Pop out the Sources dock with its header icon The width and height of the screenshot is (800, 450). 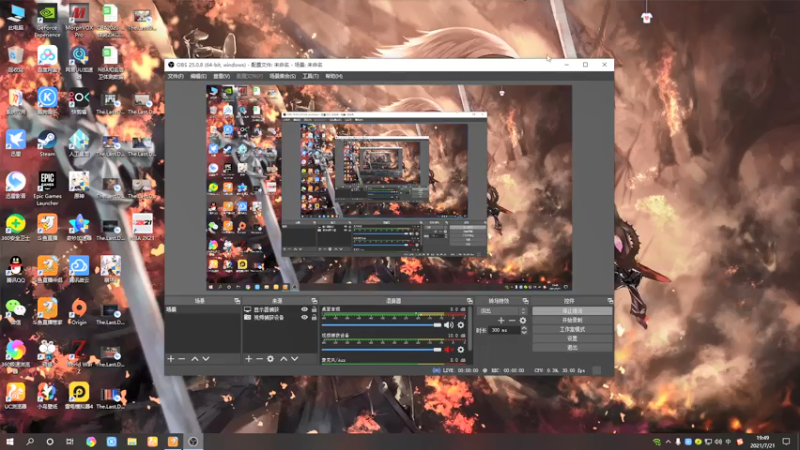(314, 301)
